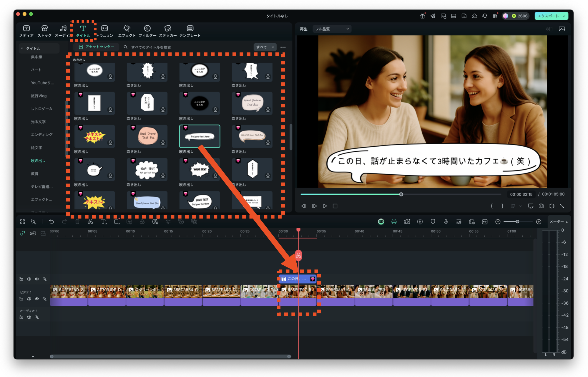
Task: Click the cloud upload icon
Action: pos(474,16)
